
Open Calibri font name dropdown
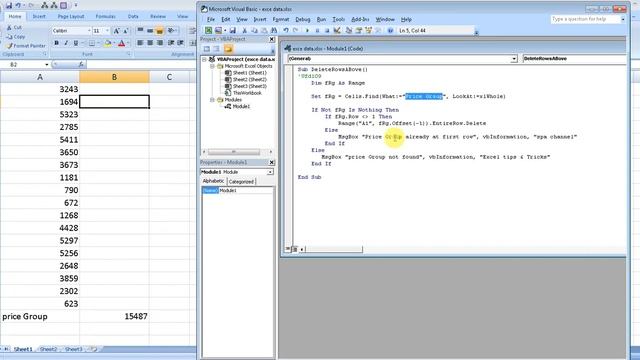point(89,31)
